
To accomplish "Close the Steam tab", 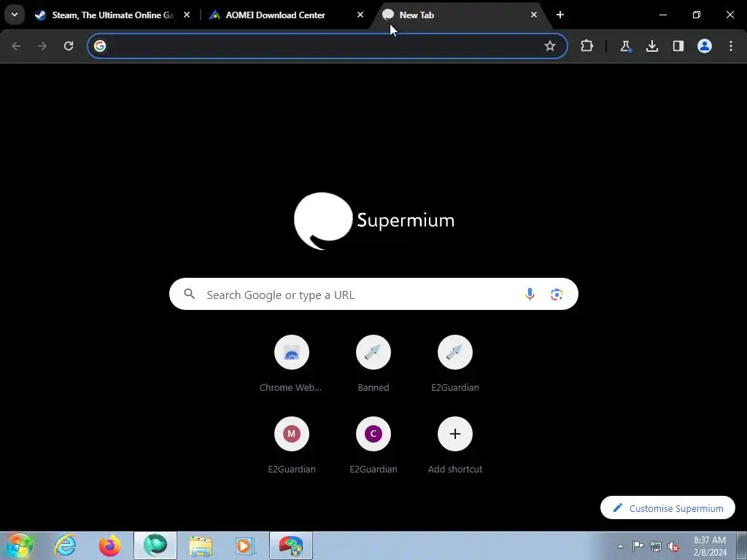I will point(187,15).
